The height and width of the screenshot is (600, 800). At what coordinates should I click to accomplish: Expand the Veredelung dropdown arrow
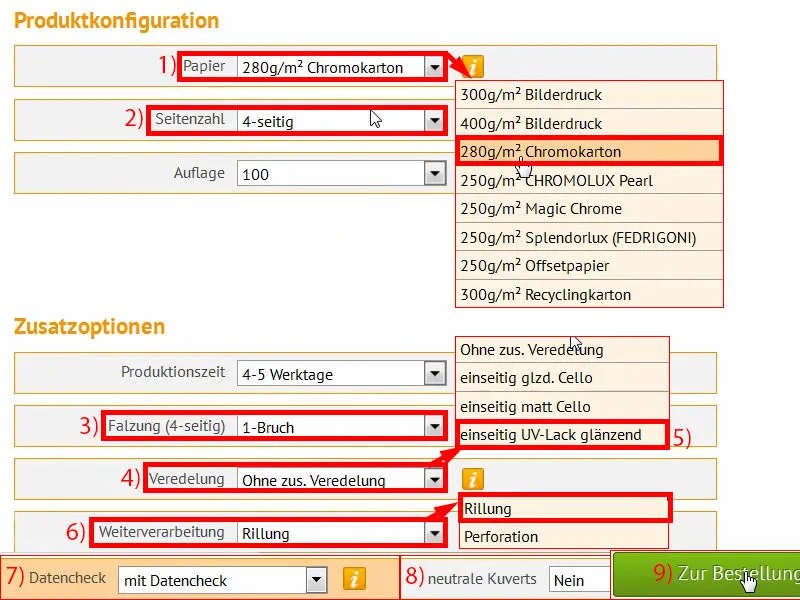pos(435,480)
